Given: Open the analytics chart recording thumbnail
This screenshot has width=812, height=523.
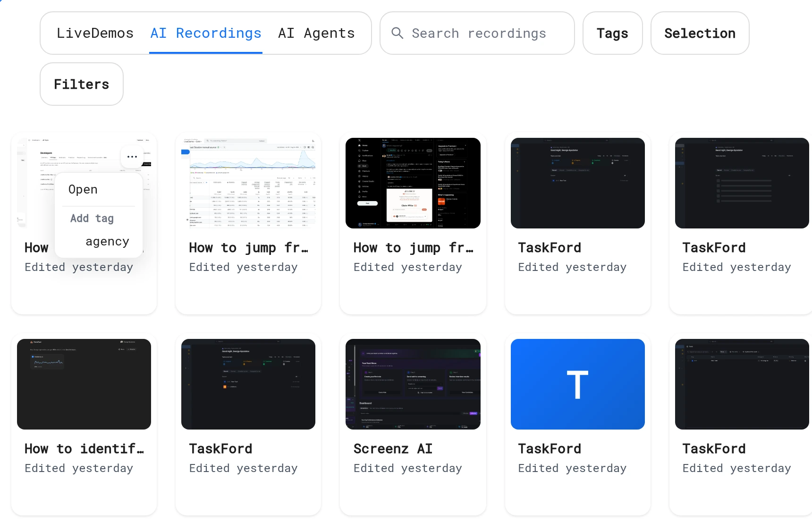Looking at the screenshot, I should coord(248,183).
